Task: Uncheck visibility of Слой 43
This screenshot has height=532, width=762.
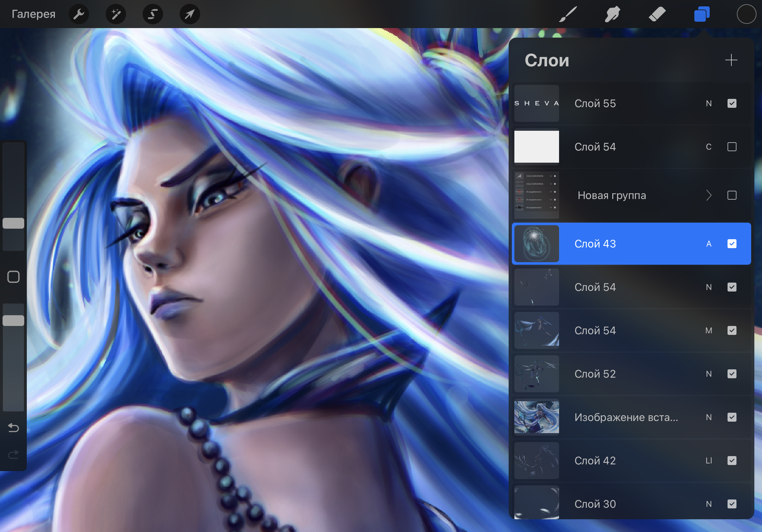Action: 731,244
